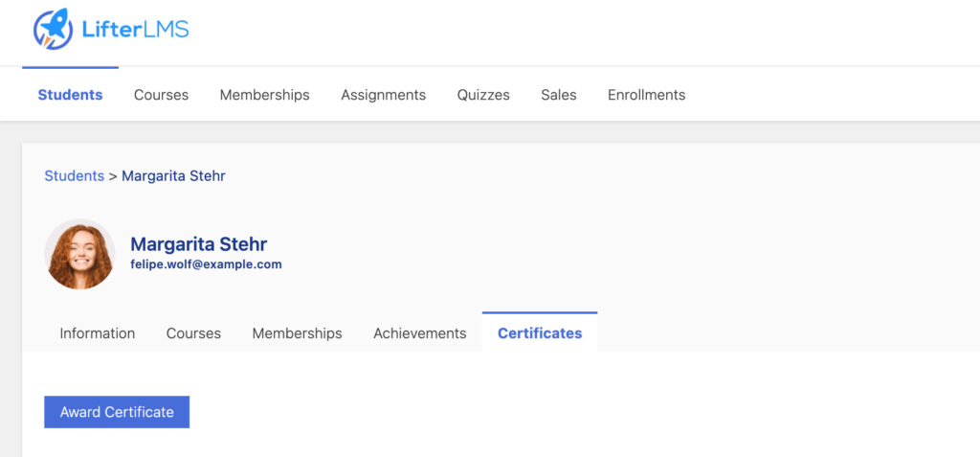Open the top Memberships tab
The width and height of the screenshot is (980, 457).
click(x=264, y=95)
